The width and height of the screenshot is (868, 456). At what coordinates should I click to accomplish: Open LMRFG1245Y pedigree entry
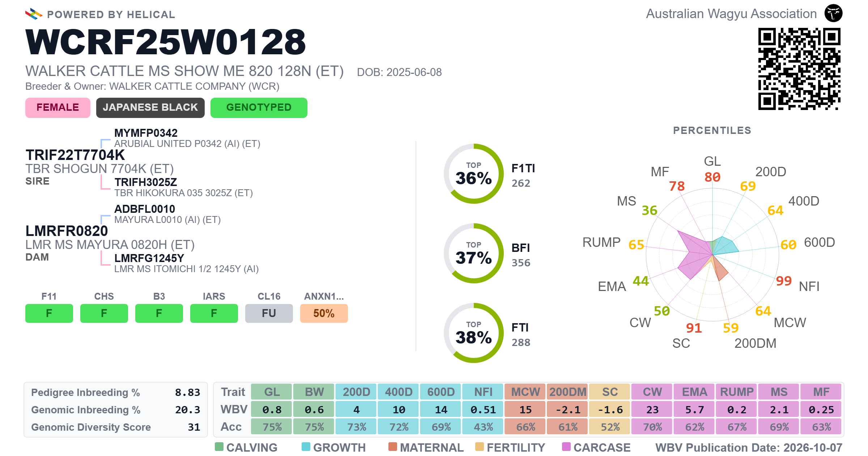click(x=149, y=258)
